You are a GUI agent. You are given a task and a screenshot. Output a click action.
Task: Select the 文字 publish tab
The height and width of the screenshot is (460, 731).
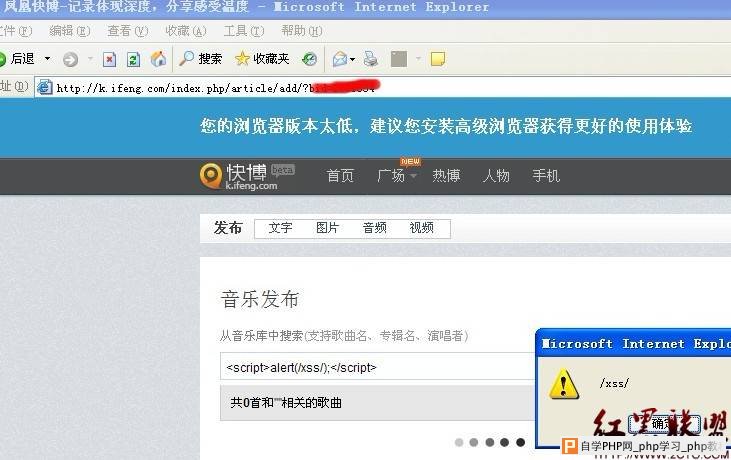coord(280,228)
